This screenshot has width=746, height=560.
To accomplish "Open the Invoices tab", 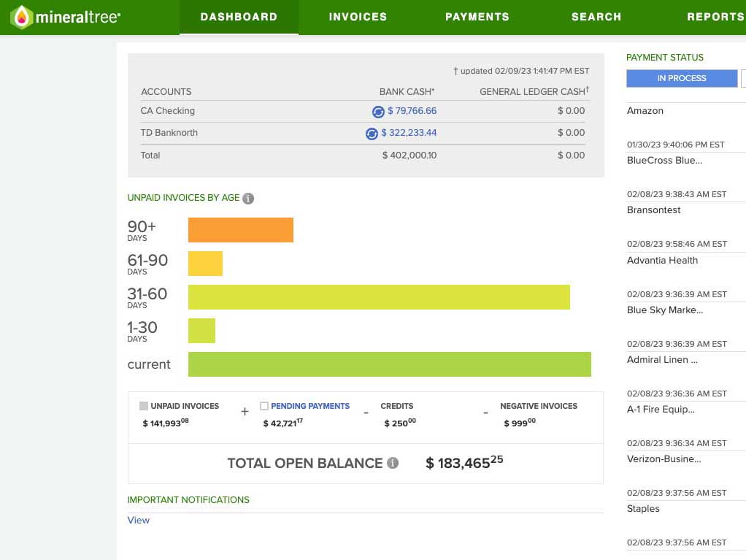I will [x=358, y=17].
